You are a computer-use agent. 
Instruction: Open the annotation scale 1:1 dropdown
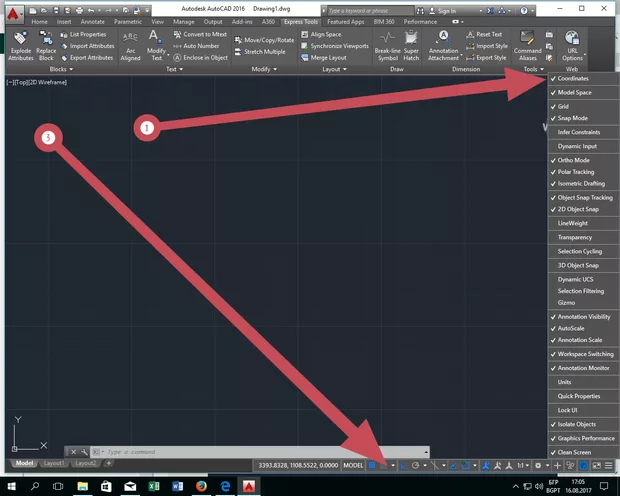point(524,466)
